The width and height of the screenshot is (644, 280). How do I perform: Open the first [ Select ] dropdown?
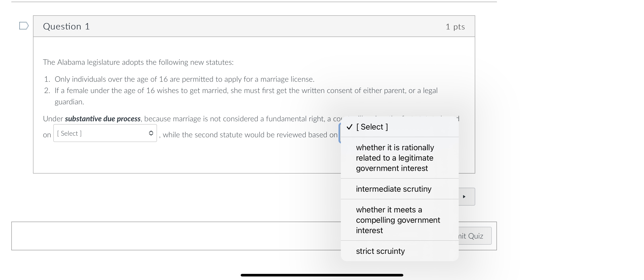pyautogui.click(x=105, y=134)
